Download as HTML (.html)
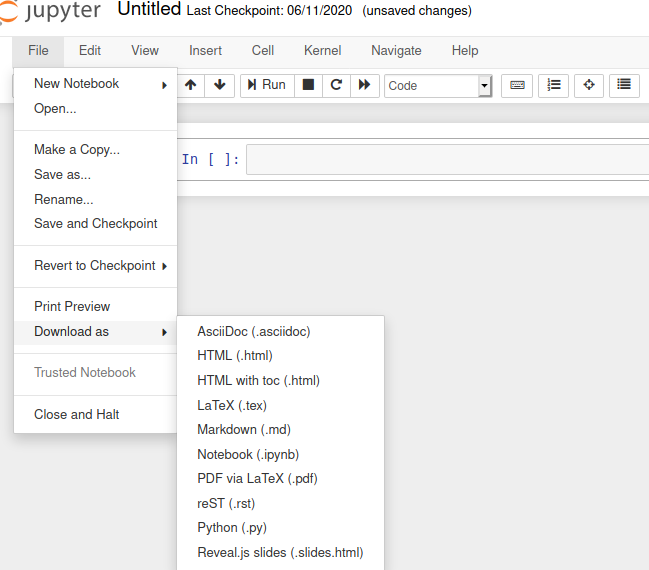Image resolution: width=649 pixels, height=570 pixels. click(x=281, y=356)
